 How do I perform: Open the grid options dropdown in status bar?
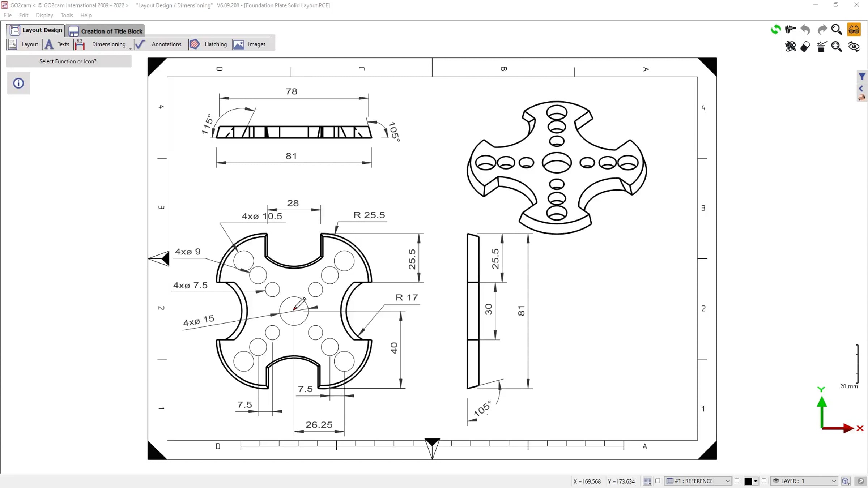point(647,481)
